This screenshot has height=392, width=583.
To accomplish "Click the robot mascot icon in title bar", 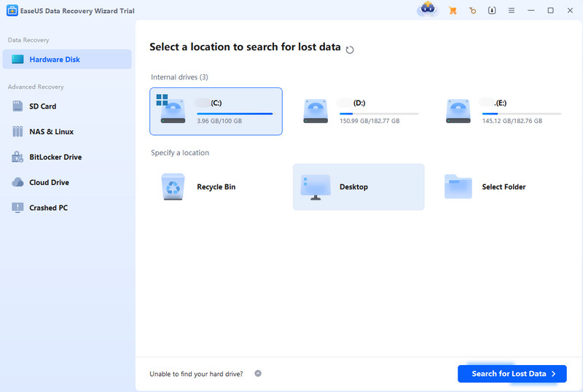I will (x=427, y=10).
